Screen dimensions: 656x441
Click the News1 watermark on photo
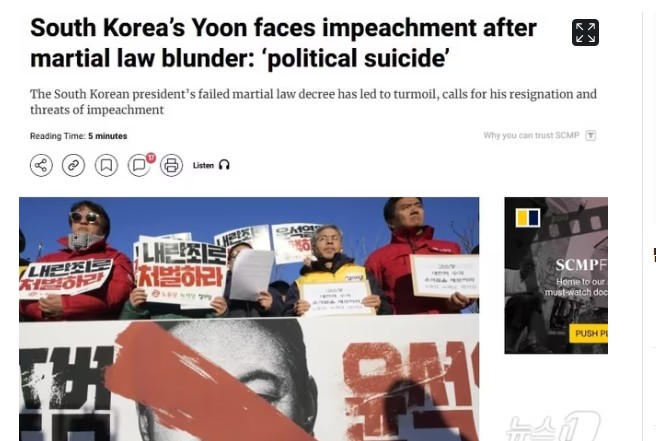point(553,426)
